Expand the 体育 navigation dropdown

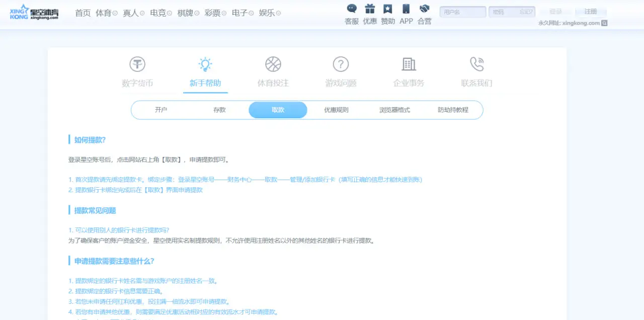tap(107, 13)
